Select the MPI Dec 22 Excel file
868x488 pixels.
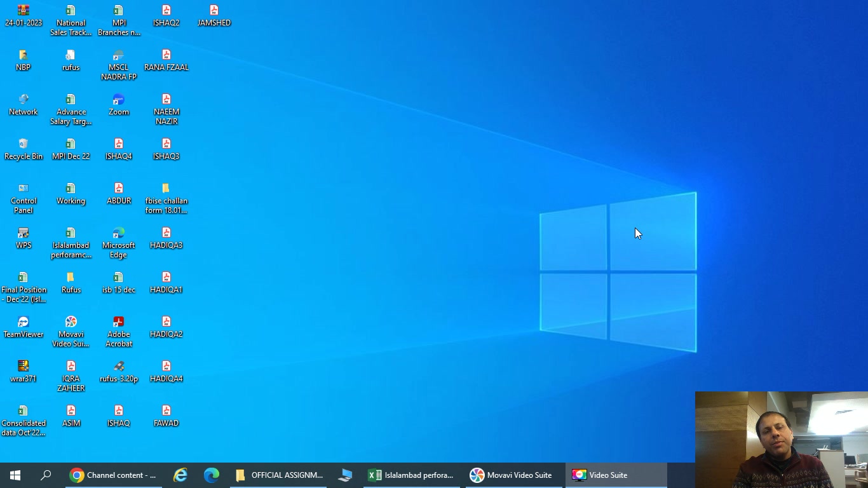(71, 149)
